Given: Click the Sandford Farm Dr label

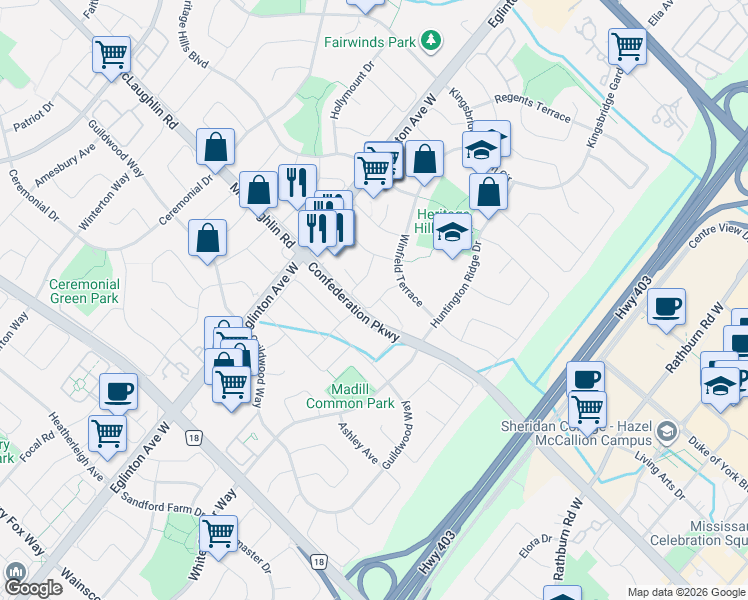Looking at the screenshot, I should click(x=162, y=504).
